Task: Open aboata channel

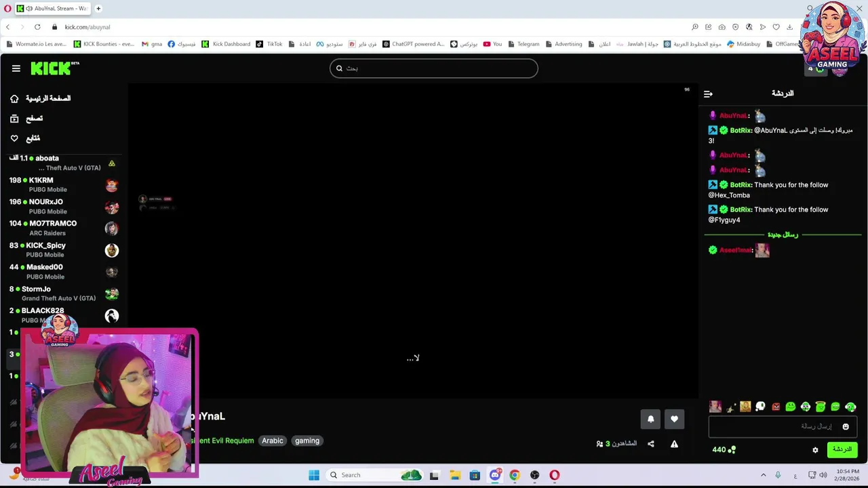Action: (61, 163)
